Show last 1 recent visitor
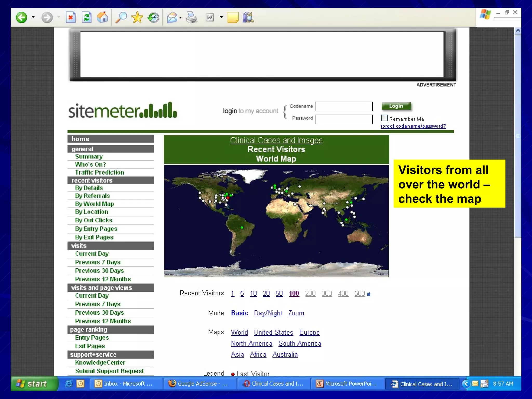This screenshot has height=399, width=532. [x=233, y=294]
